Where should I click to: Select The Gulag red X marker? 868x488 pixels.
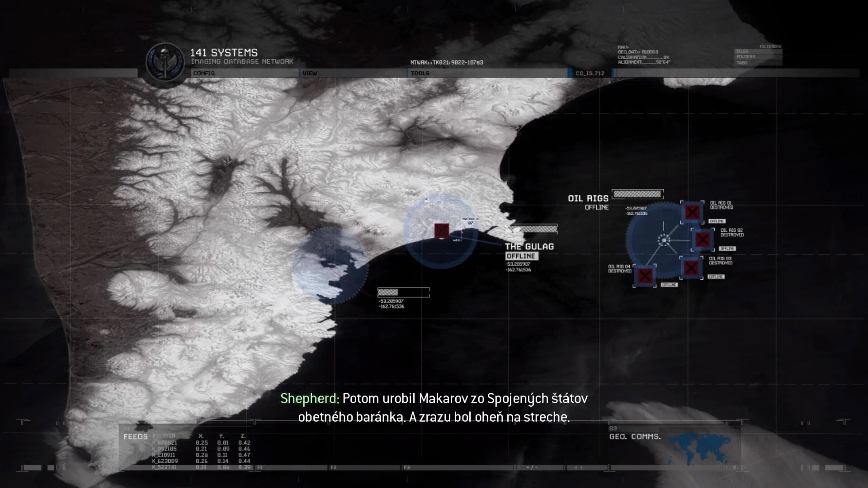(442, 230)
